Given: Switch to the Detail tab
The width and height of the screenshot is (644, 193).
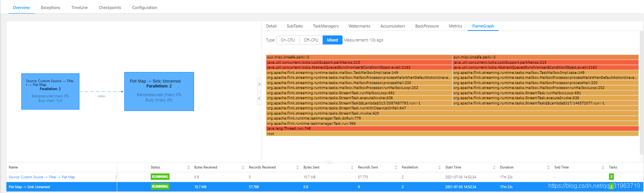Looking at the screenshot, I should (x=271, y=26).
